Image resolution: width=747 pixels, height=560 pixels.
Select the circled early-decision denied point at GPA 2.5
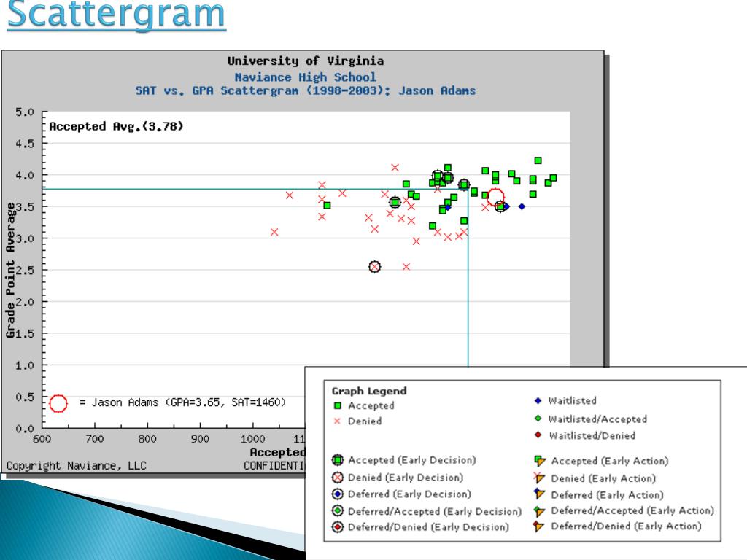(375, 267)
